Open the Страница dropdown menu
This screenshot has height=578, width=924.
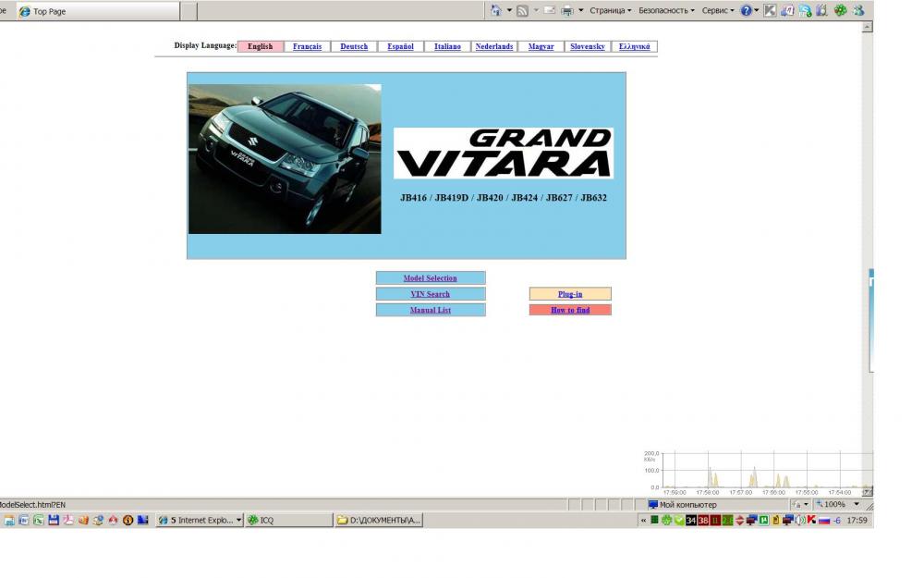tap(610, 11)
